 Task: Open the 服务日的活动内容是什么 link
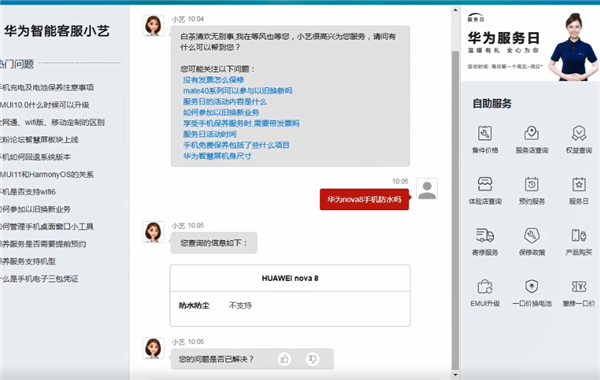pyautogui.click(x=225, y=101)
